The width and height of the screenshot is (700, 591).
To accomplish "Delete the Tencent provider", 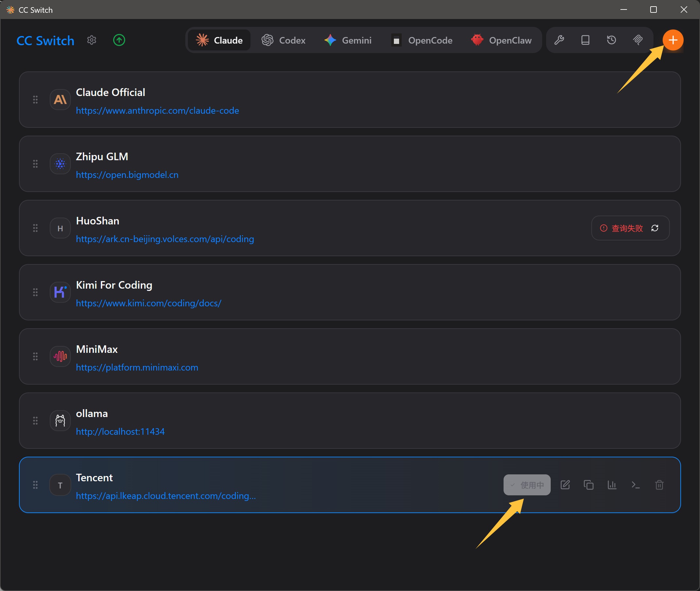I will tap(659, 485).
